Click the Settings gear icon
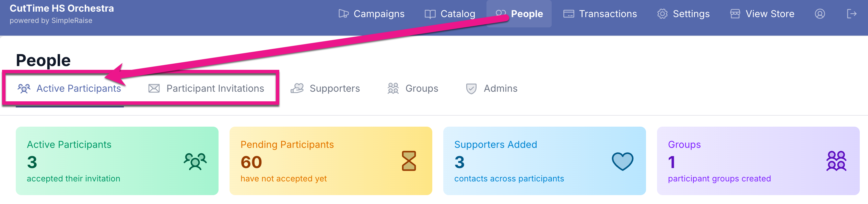The width and height of the screenshot is (868, 204). click(x=662, y=14)
